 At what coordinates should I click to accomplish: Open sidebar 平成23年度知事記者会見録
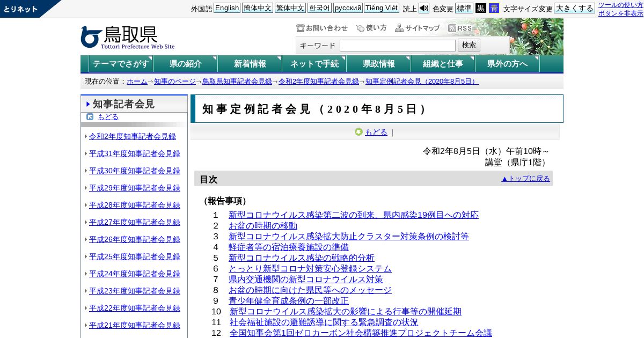[134, 291]
